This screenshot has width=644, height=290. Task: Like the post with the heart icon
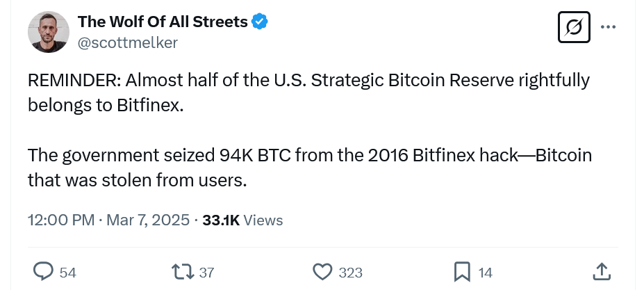pos(323,272)
